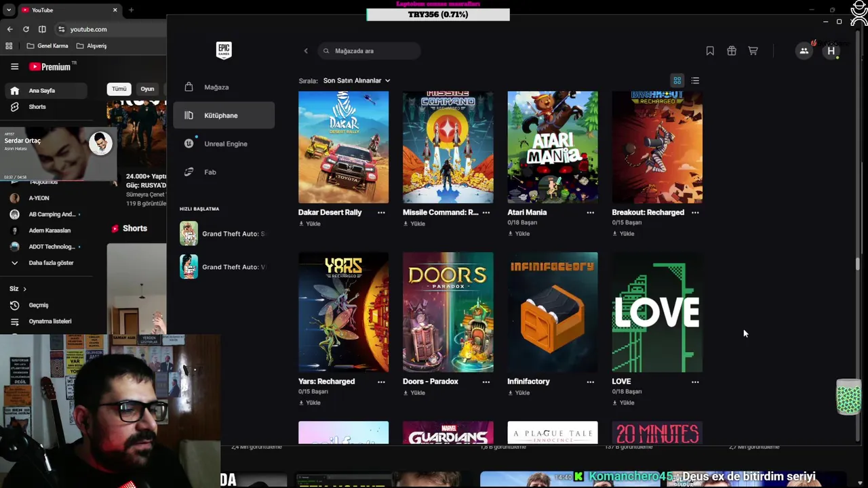Open the LOVE game cover
Viewport: 868px width, 488px height.
click(x=657, y=312)
